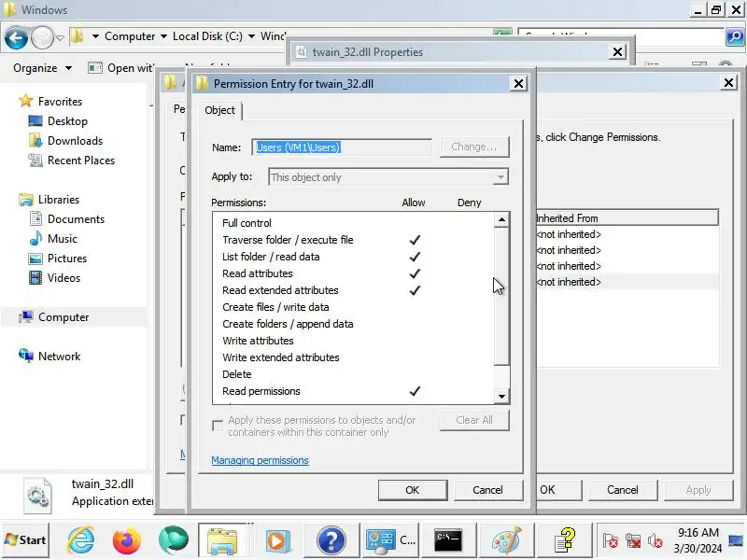
Task: Click the Local Disk (C:) breadcrumb segment
Action: click(207, 36)
